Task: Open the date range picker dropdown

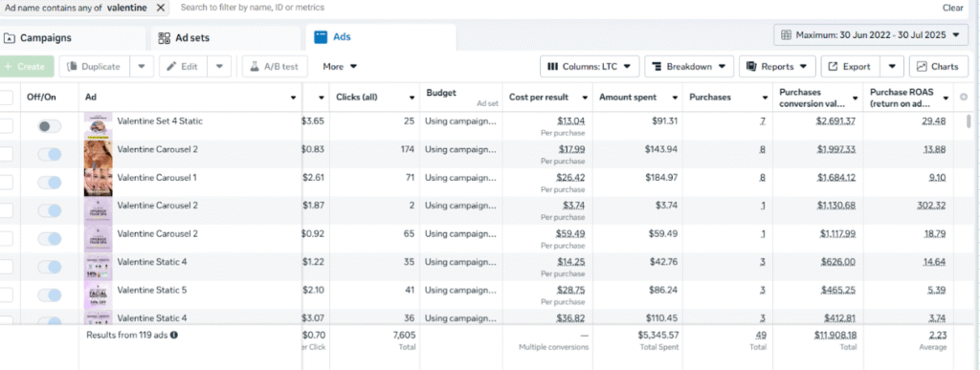Action: pos(870,35)
